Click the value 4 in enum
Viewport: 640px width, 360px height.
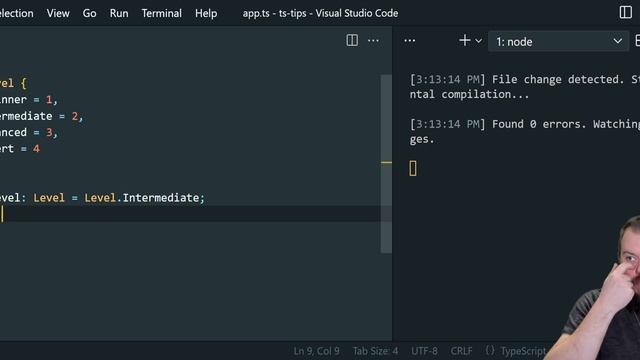coord(36,149)
